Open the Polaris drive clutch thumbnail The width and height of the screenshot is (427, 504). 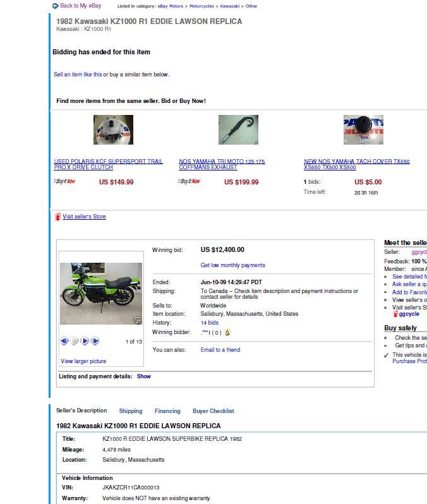point(113,130)
